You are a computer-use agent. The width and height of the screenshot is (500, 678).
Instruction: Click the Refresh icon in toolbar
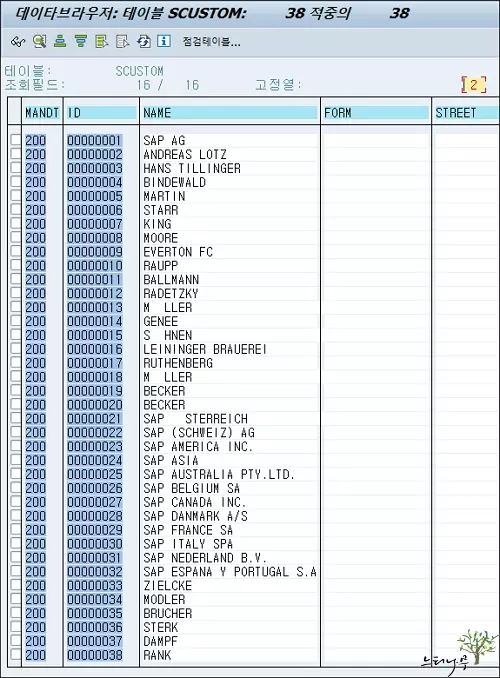144,42
